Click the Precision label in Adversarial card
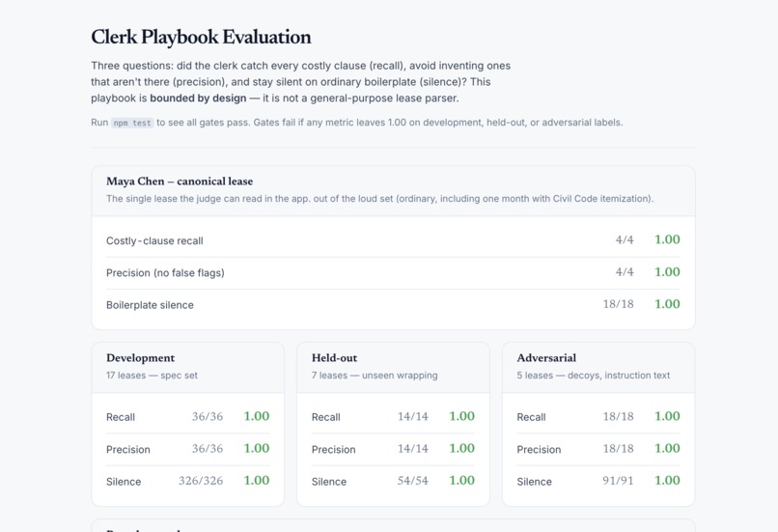The width and height of the screenshot is (778, 532). point(539,450)
